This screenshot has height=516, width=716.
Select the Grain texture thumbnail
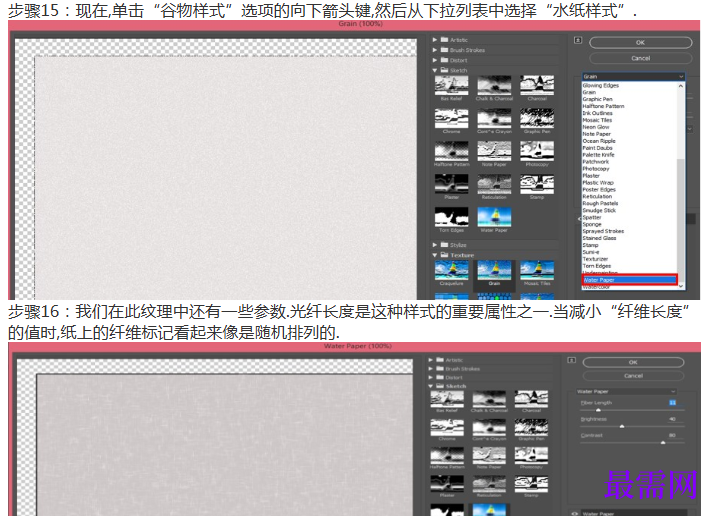click(x=494, y=270)
